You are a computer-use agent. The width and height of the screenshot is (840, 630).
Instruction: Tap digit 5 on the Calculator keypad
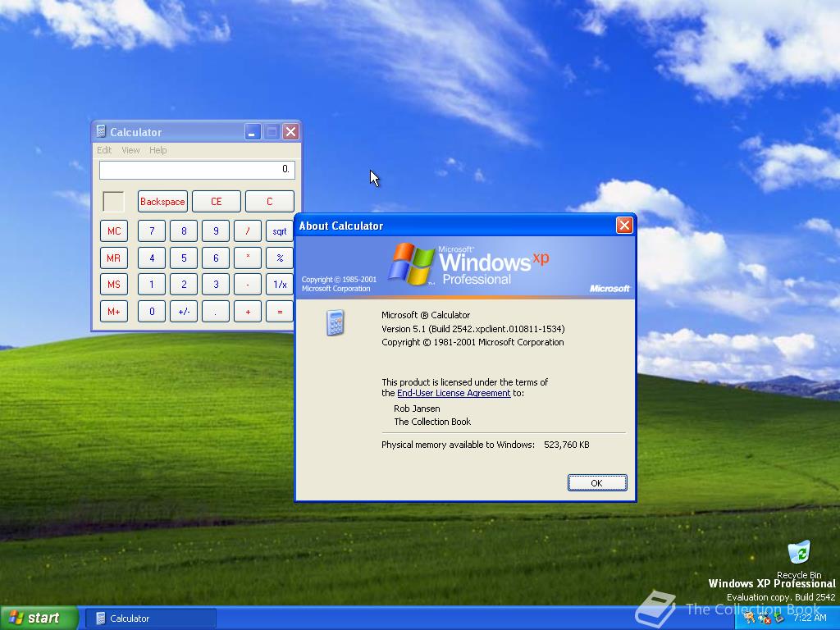pyautogui.click(x=184, y=258)
